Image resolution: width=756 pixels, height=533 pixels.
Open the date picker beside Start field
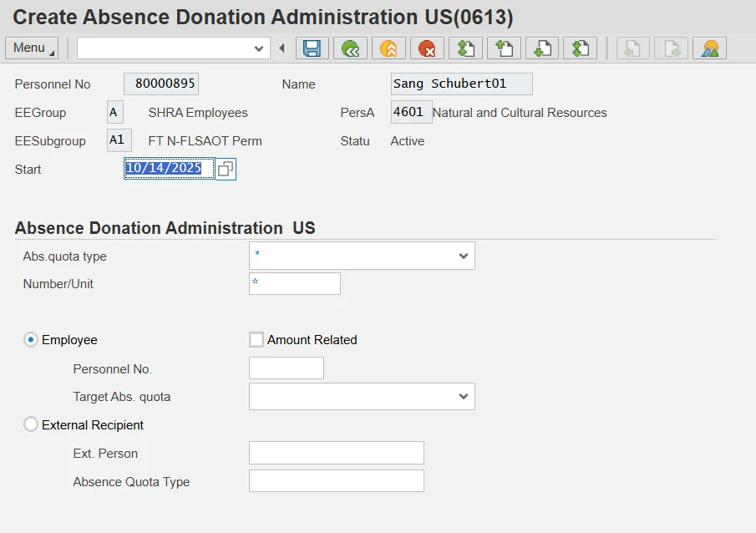click(226, 169)
